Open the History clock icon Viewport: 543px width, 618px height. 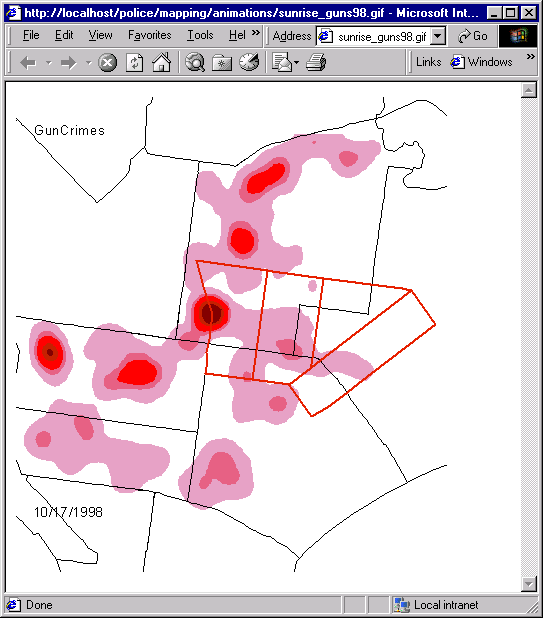249,62
